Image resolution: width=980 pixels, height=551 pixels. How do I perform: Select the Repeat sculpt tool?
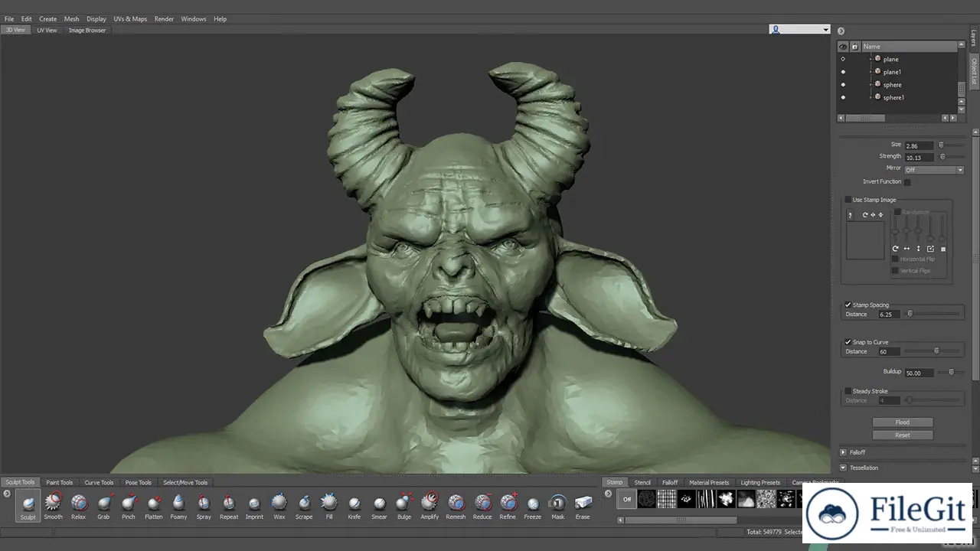click(x=229, y=507)
